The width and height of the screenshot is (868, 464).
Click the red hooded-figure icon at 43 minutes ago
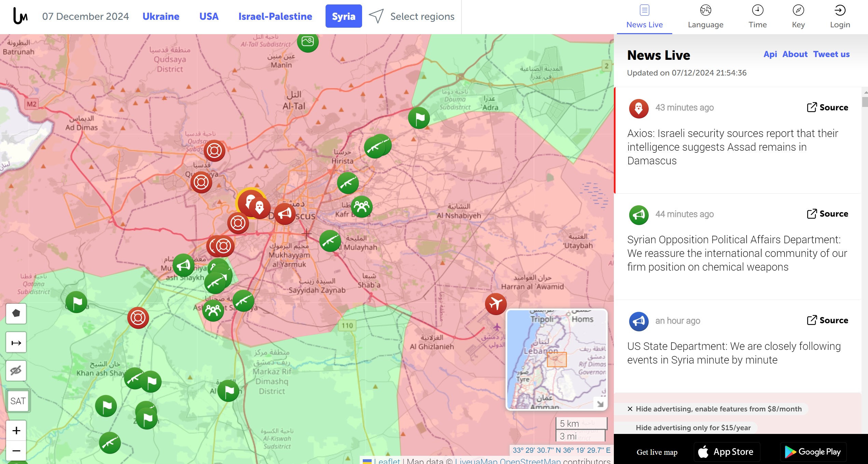click(638, 108)
